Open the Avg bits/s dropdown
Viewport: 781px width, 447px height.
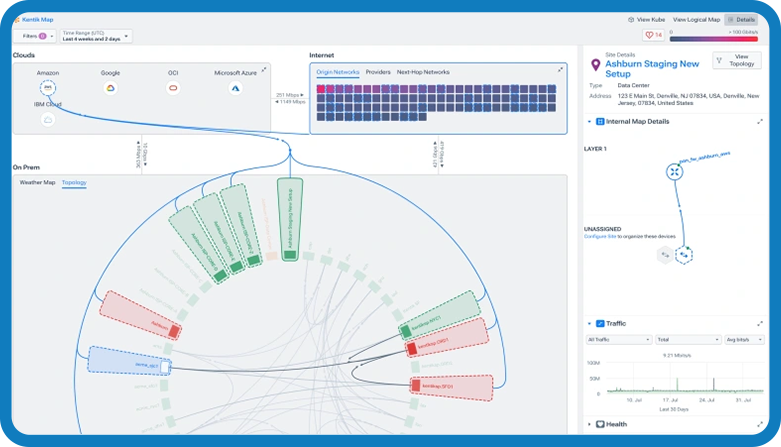(x=744, y=339)
